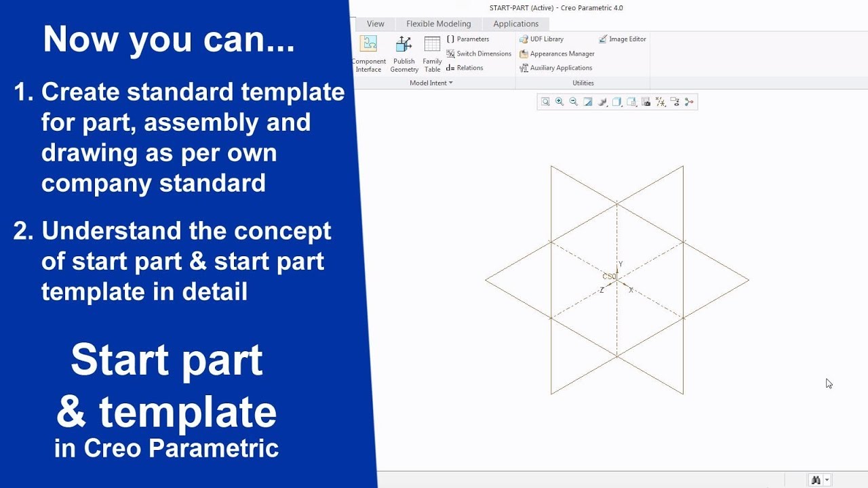Click Switch Dimensions
Viewport: 868px width, 488px height.
point(479,54)
